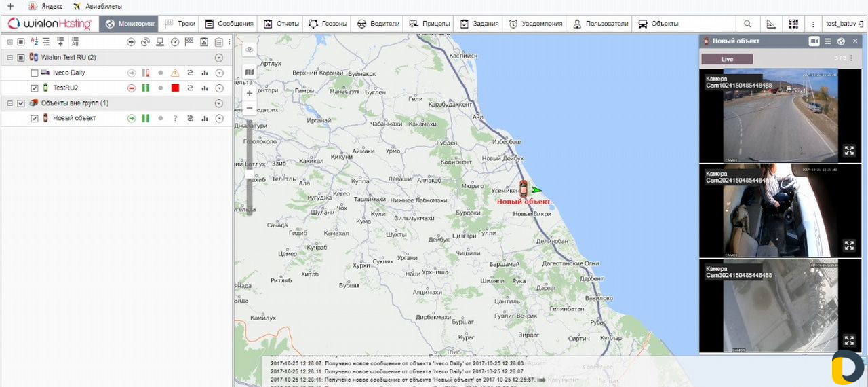Click the grouping-view icon in list header

[46, 42]
